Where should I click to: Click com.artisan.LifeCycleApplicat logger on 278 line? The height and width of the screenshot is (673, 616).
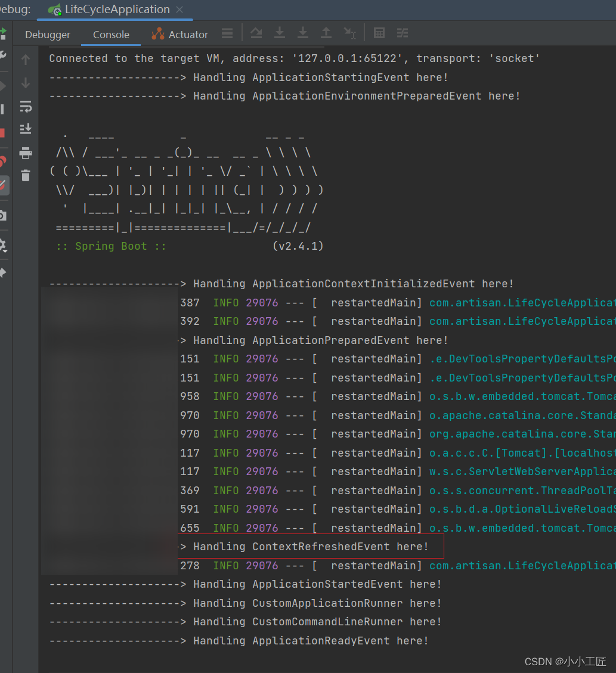click(522, 565)
